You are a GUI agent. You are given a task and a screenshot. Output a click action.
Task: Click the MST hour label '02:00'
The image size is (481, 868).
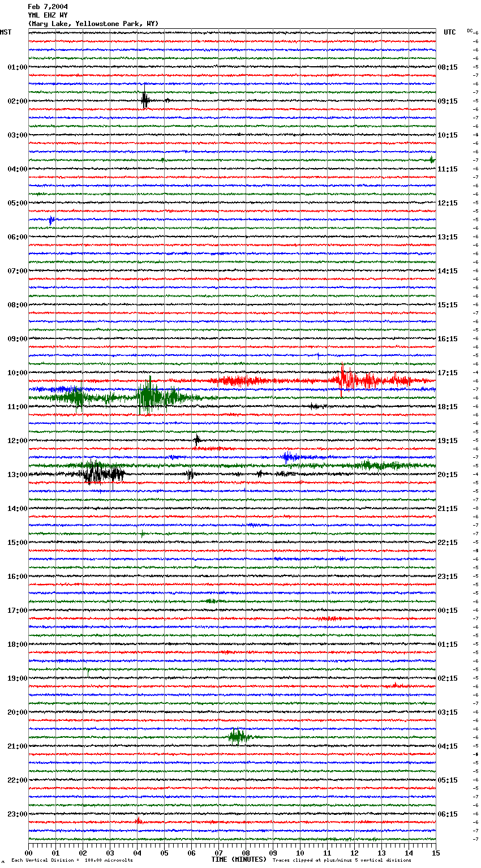pos(18,101)
